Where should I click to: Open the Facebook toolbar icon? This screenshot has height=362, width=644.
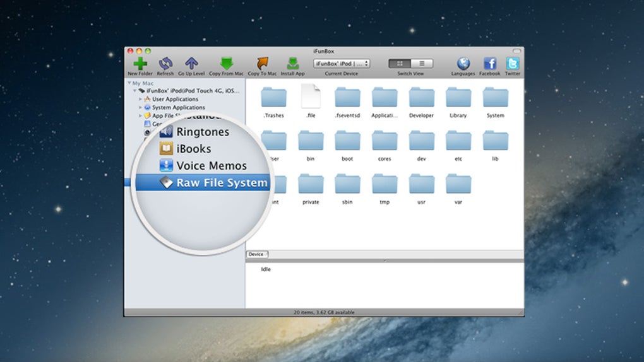point(489,63)
